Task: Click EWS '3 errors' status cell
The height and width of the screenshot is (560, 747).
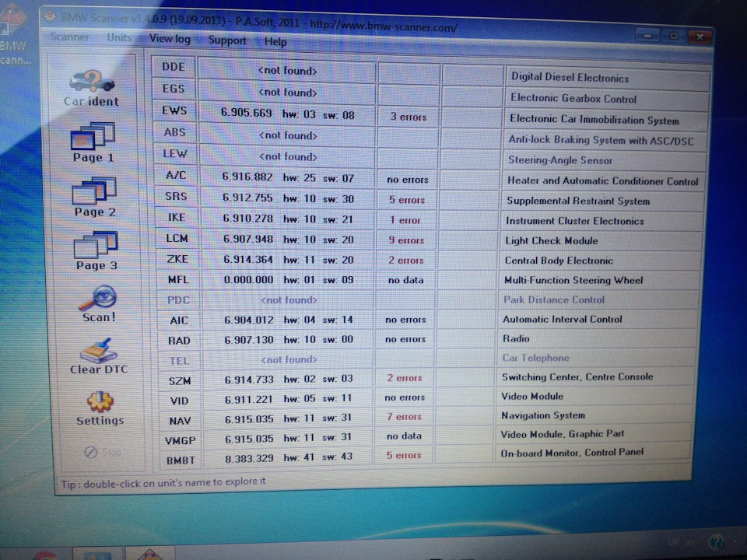Action: [x=409, y=117]
